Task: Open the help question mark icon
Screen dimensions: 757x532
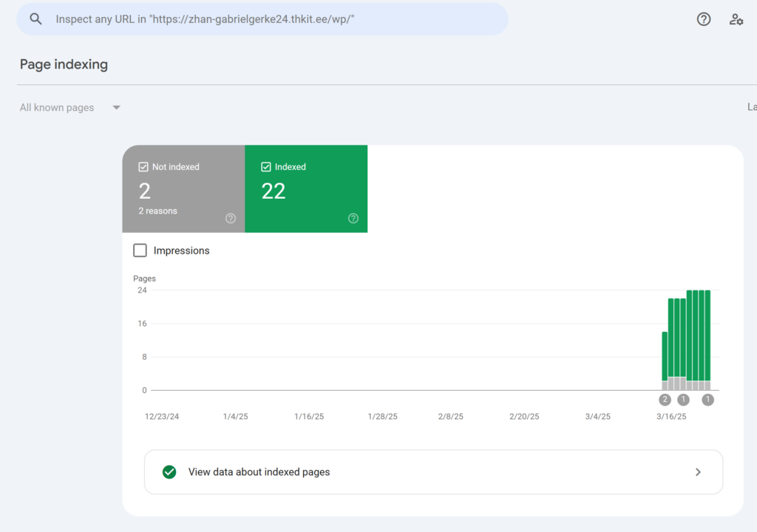Action: pyautogui.click(x=704, y=19)
